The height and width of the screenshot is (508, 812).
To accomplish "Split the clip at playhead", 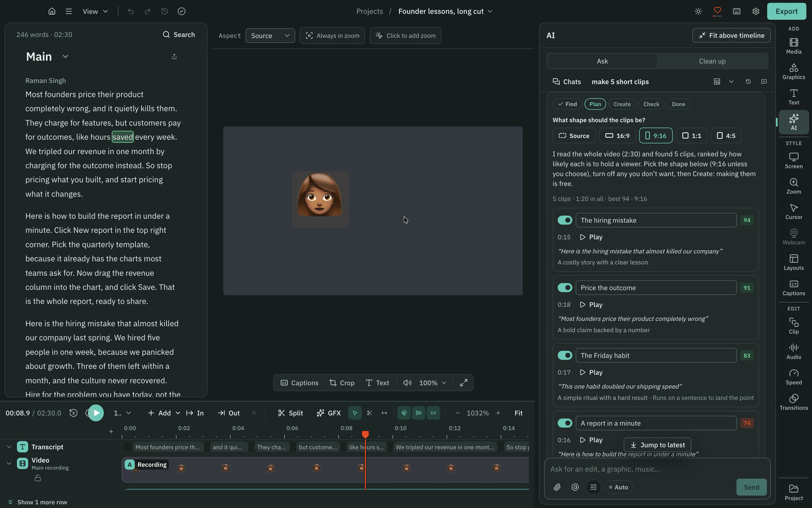I will coord(290,413).
